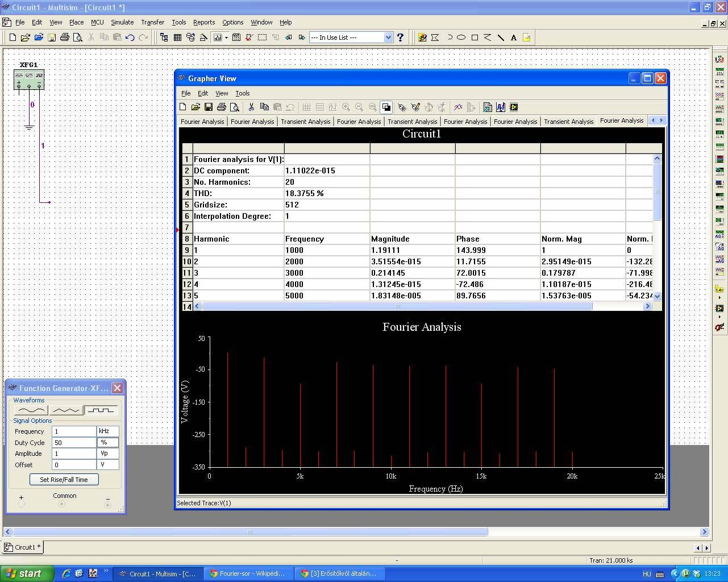This screenshot has height=582, width=728.
Task: Open the Amplitude unit Vp selector
Action: tap(107, 454)
